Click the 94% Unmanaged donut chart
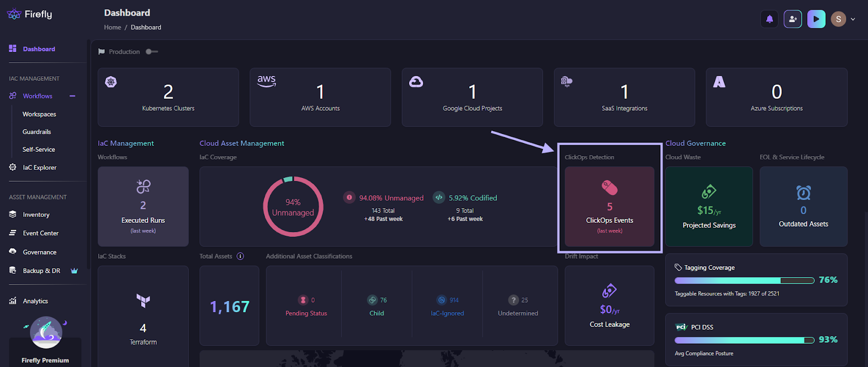The image size is (868, 367). click(x=293, y=207)
